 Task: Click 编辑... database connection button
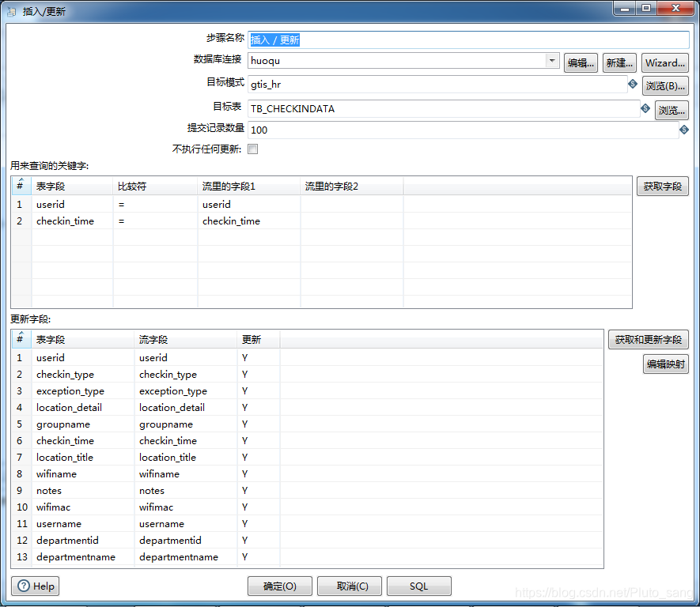click(x=581, y=63)
